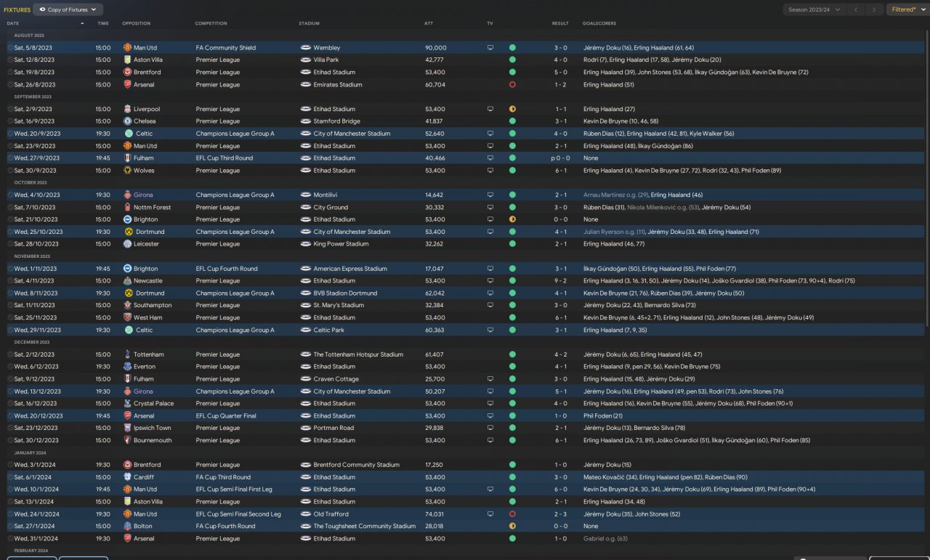Open the Liverpool club badge
Image resolution: width=930 pixels, height=560 pixels.
[x=127, y=109]
